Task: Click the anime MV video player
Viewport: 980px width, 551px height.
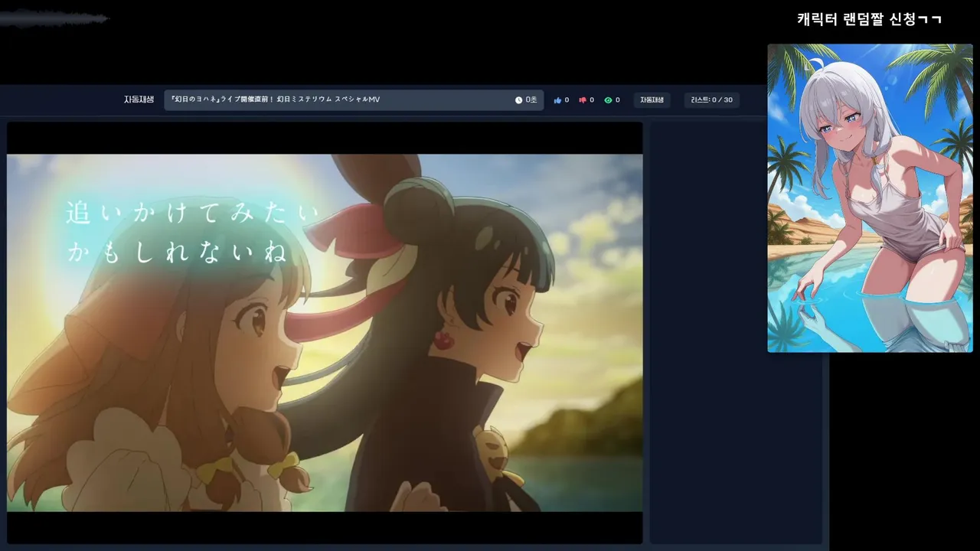Action: 325,333
